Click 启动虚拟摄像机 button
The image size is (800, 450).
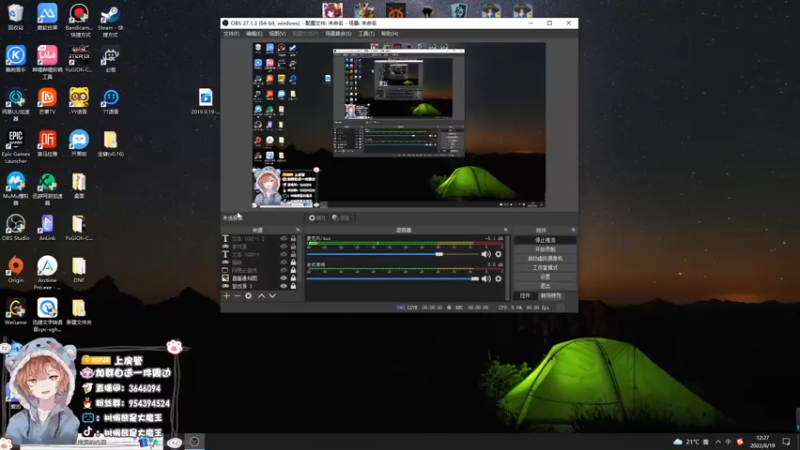[545, 258]
